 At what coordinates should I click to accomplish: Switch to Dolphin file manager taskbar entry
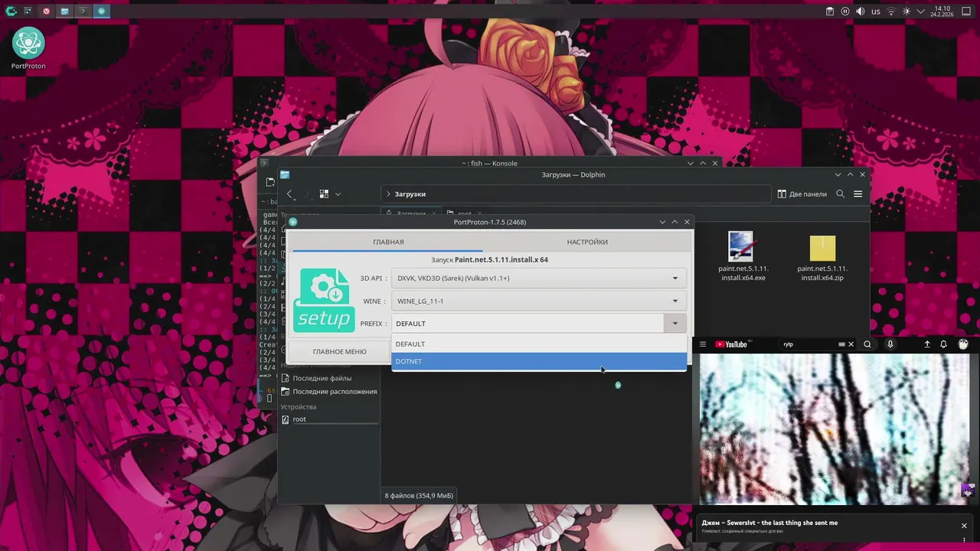coord(65,11)
